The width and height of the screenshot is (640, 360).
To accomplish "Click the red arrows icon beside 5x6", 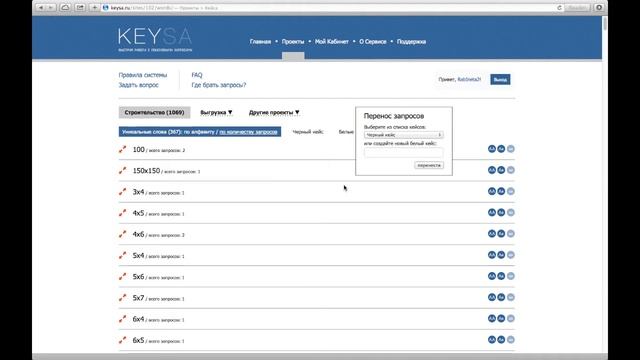I will click(122, 277).
